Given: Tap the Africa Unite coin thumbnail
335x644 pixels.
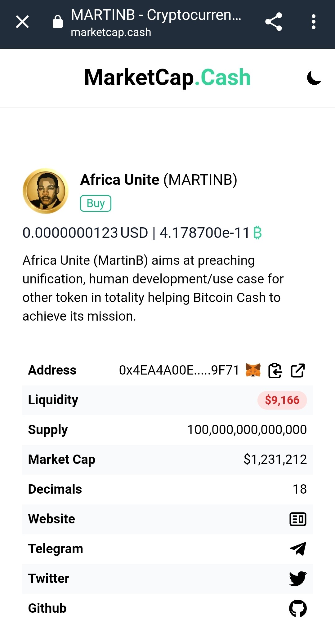Looking at the screenshot, I should (x=46, y=191).
